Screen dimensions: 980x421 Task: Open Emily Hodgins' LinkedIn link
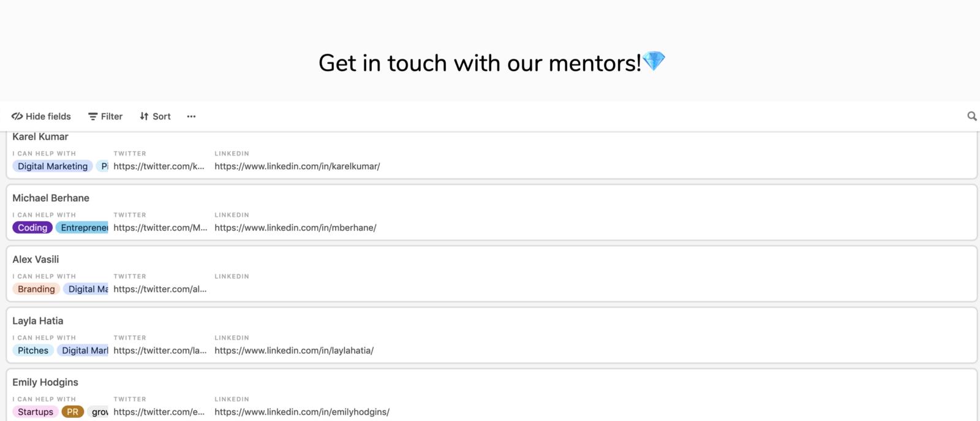[x=302, y=412]
